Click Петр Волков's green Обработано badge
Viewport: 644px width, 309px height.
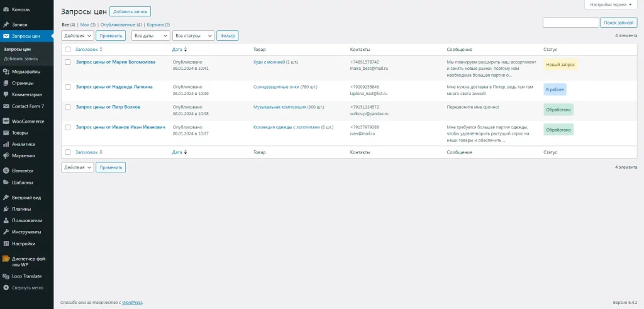point(558,110)
